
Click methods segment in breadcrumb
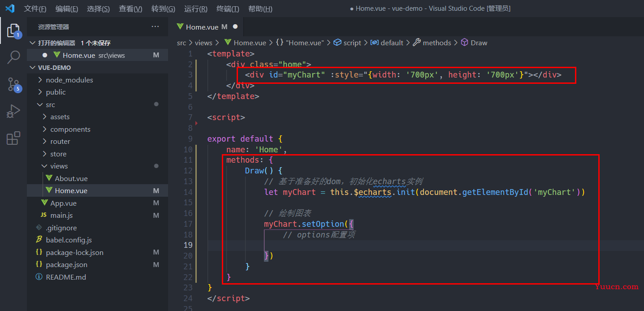(x=437, y=43)
